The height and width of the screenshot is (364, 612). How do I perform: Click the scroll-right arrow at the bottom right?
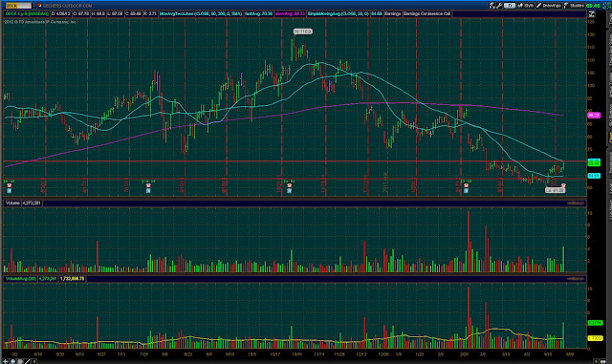coord(596,362)
